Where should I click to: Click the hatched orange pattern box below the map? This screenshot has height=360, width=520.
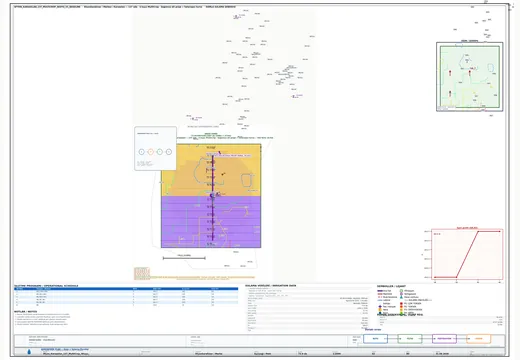[142, 273]
